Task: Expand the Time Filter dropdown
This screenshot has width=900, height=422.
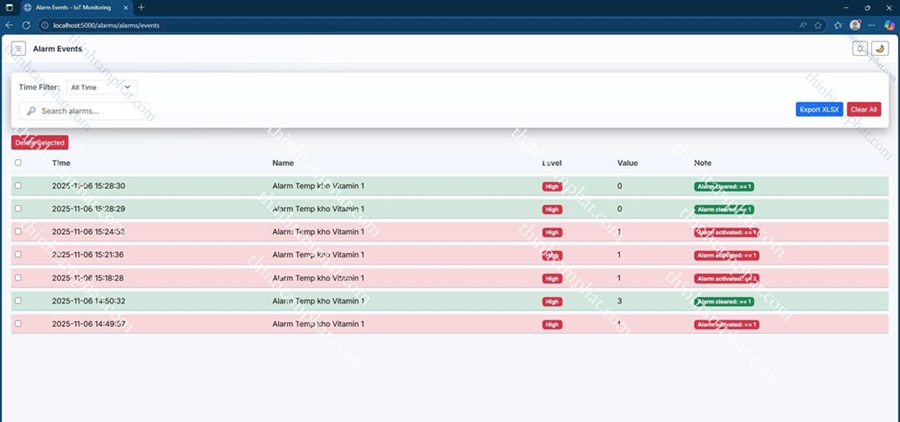Action: coord(101,88)
